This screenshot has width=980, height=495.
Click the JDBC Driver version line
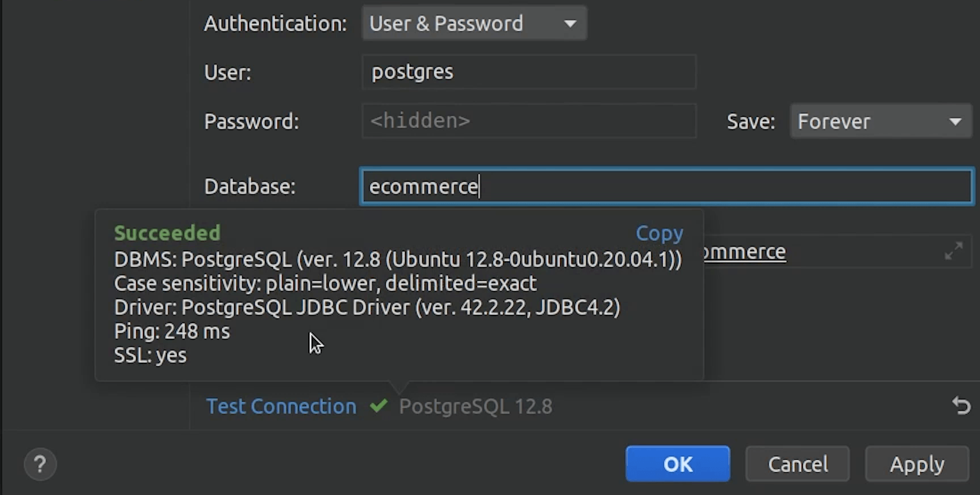tap(367, 308)
